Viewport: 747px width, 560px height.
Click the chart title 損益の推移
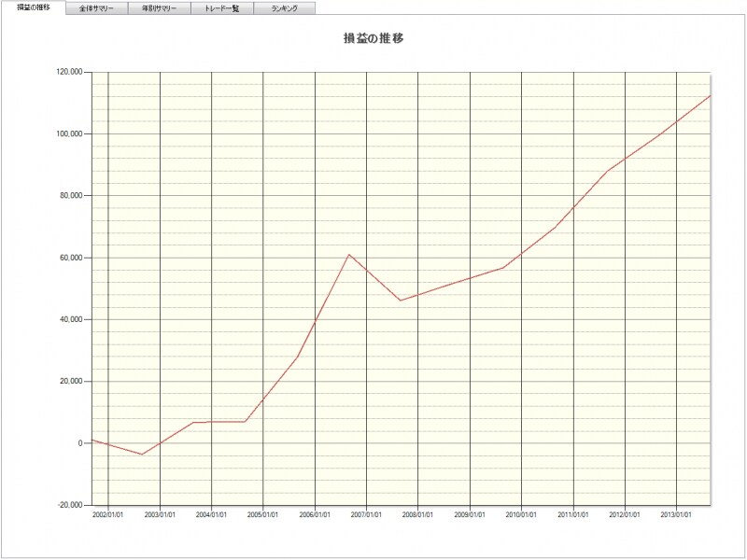(373, 38)
